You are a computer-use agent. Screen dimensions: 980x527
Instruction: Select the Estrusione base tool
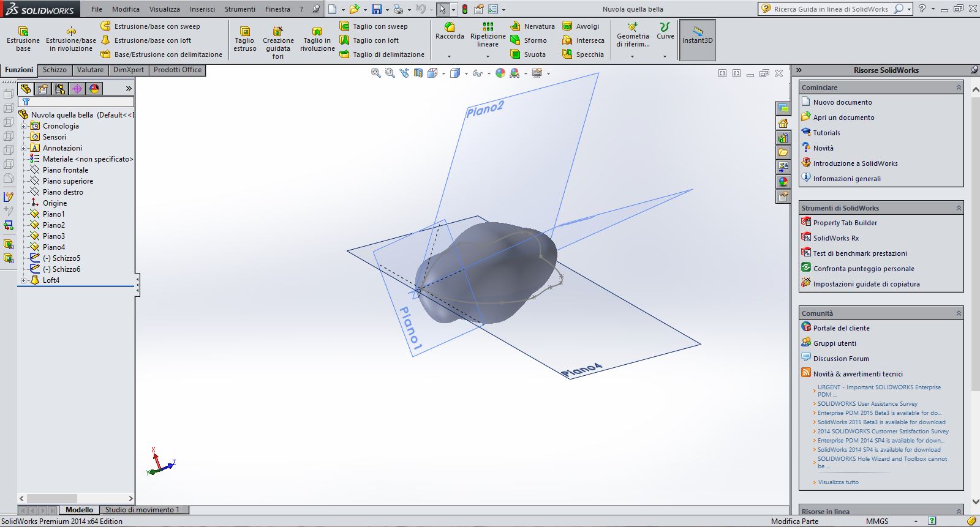coord(23,40)
